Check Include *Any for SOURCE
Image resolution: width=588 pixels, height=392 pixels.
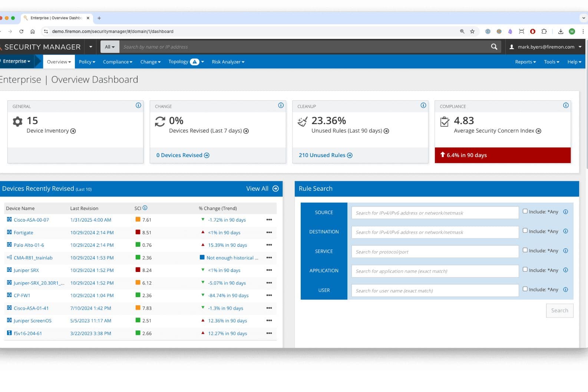pos(525,211)
